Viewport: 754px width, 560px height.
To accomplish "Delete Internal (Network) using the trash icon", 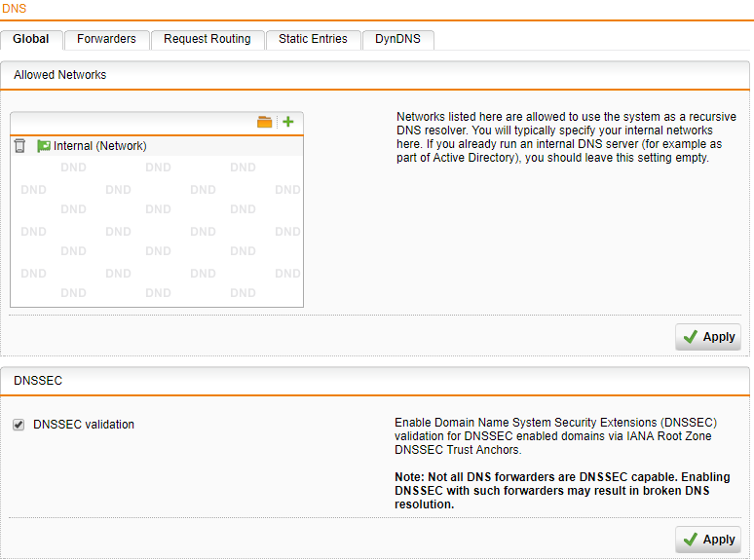I will coord(19,146).
